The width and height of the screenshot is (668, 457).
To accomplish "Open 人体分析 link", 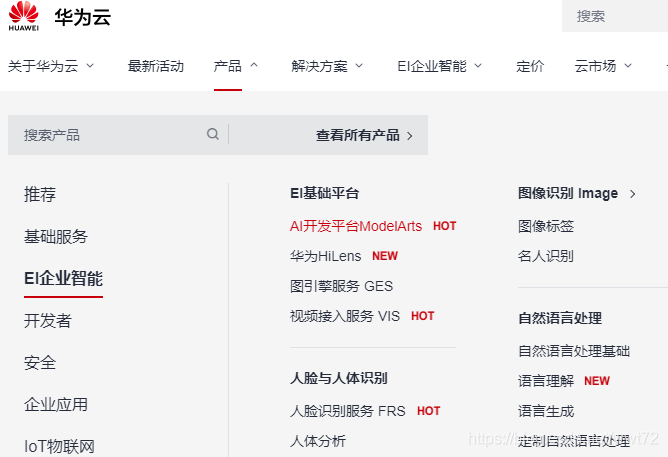I will coord(318,441).
